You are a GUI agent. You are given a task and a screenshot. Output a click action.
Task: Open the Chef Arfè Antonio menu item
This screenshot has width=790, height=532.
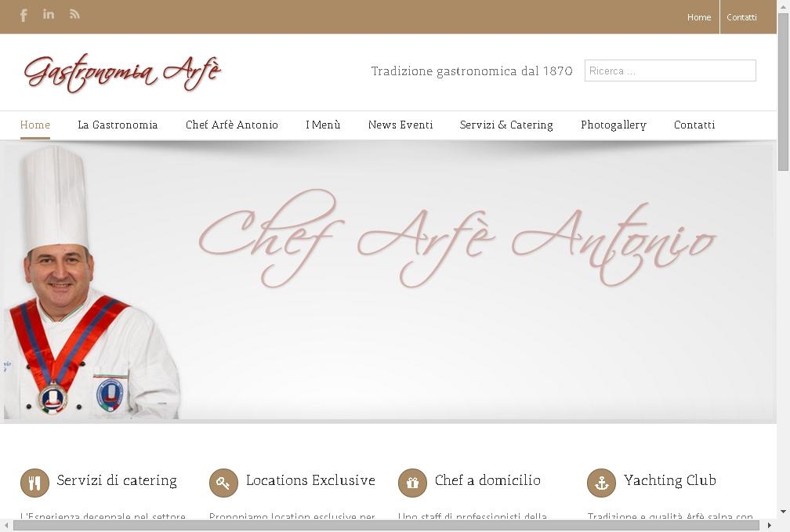pos(232,125)
